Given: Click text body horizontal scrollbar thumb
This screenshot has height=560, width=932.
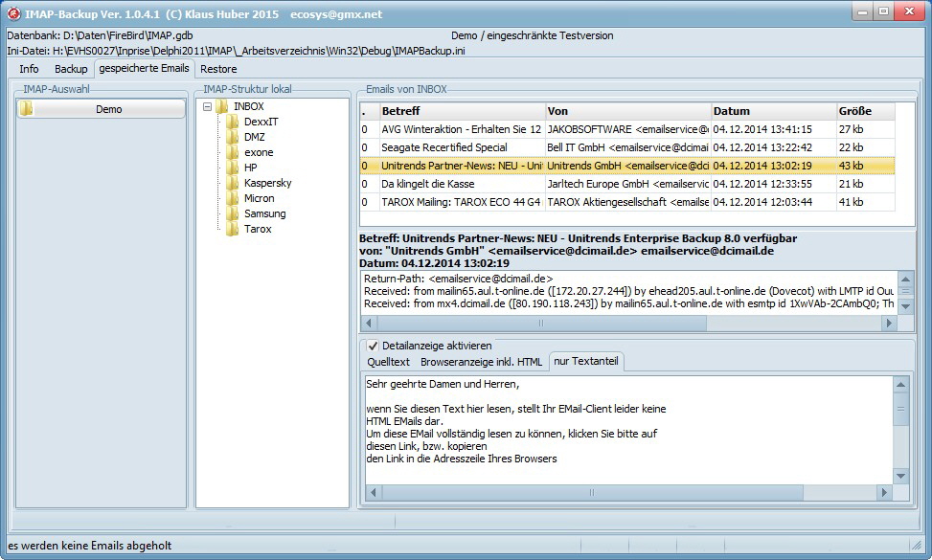Looking at the screenshot, I should pyautogui.click(x=592, y=492).
